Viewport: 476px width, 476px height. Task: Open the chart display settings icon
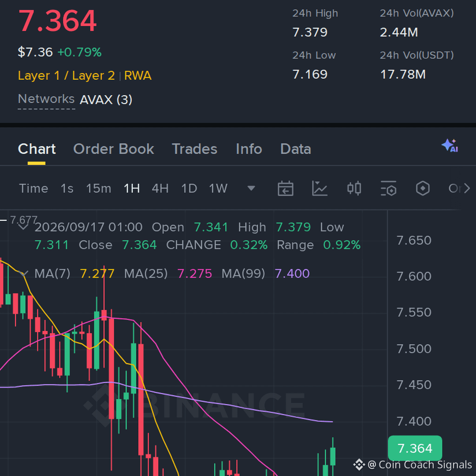point(389,189)
